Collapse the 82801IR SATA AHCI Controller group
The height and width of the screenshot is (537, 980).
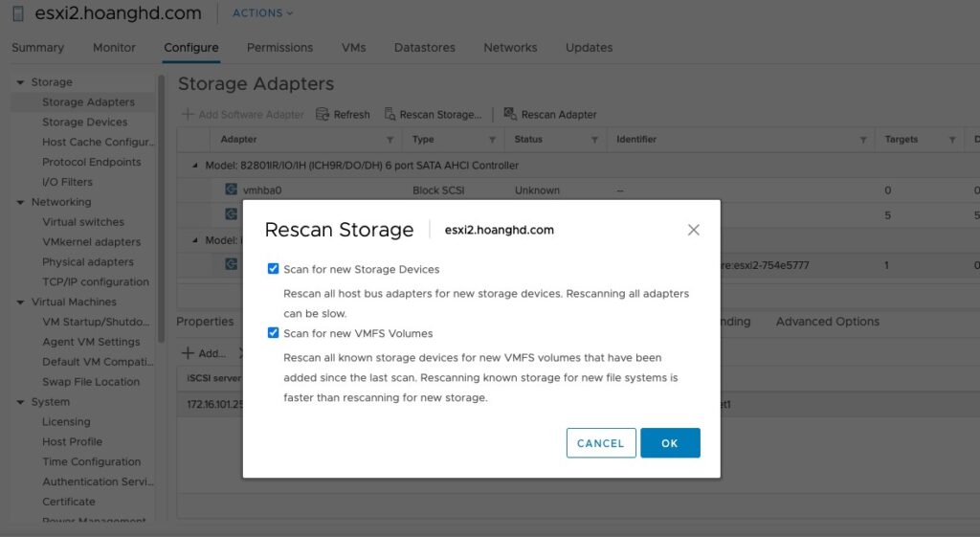point(194,166)
